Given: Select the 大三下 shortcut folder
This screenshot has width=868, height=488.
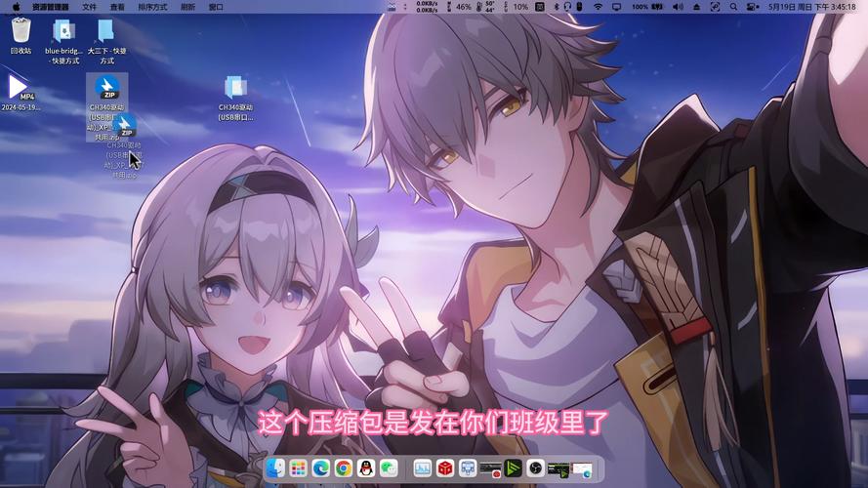Looking at the screenshot, I should pos(106,42).
